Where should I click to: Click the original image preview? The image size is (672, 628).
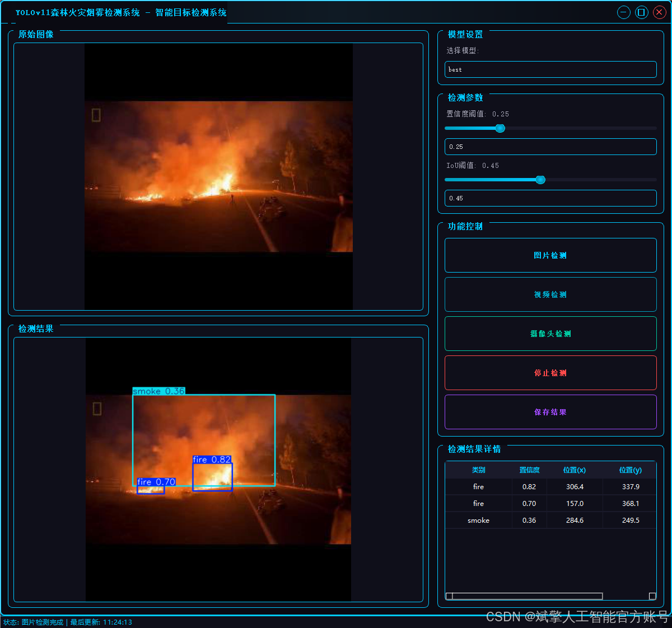(x=218, y=176)
